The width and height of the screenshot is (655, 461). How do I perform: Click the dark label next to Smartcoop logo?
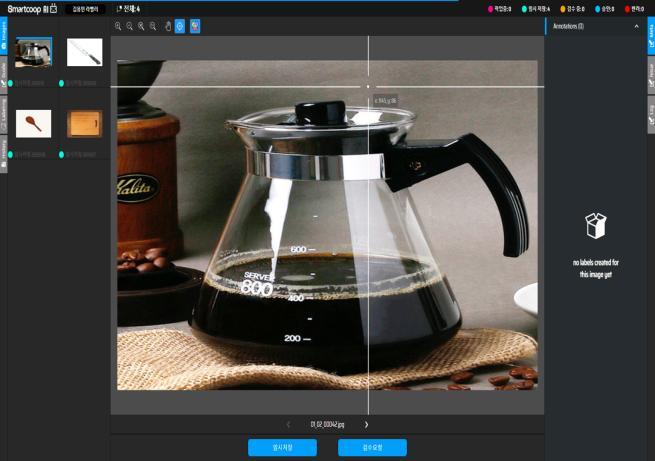pos(85,9)
